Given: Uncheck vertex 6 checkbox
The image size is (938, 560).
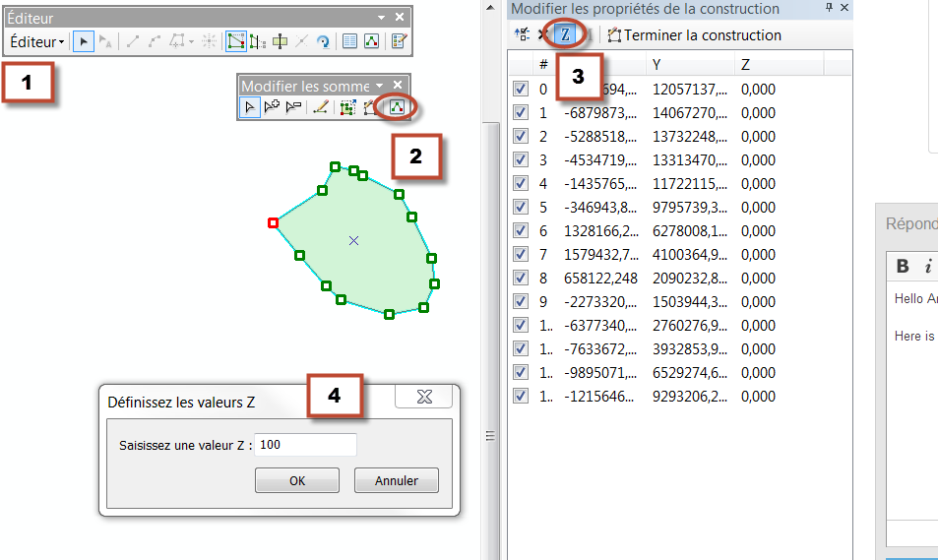Looking at the screenshot, I should [521, 231].
